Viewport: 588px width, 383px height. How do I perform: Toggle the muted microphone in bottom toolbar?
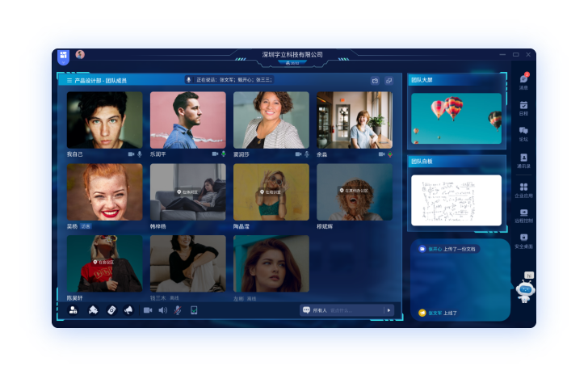[x=177, y=310]
